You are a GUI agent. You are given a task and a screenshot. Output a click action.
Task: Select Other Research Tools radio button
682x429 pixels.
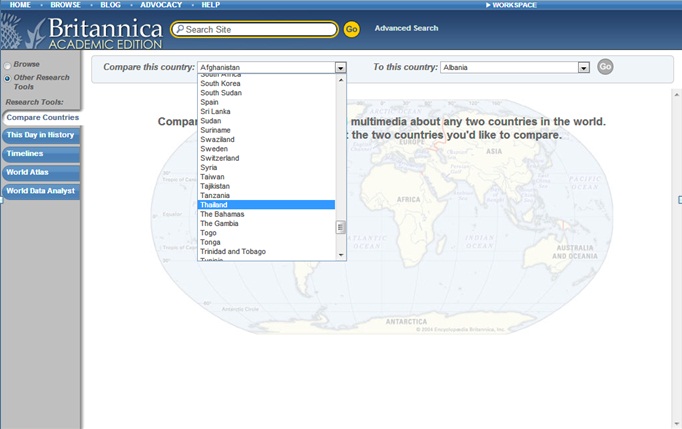(x=7, y=79)
